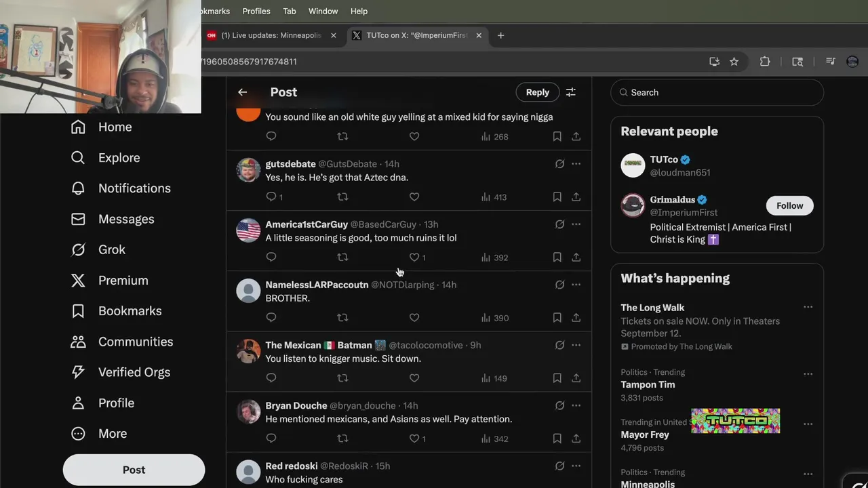Image resolution: width=868 pixels, height=488 pixels.
Task: Open Profile in the sidebar
Action: pyautogui.click(x=102, y=403)
